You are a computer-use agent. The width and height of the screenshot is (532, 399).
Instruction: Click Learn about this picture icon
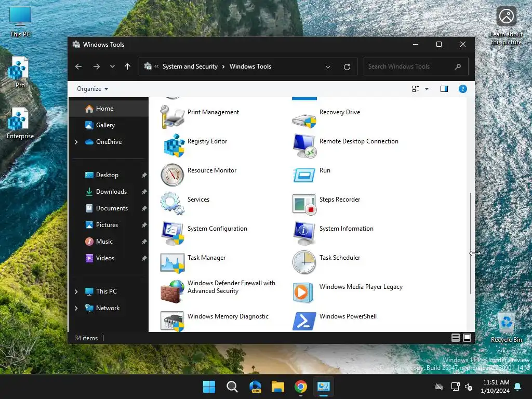click(x=506, y=26)
